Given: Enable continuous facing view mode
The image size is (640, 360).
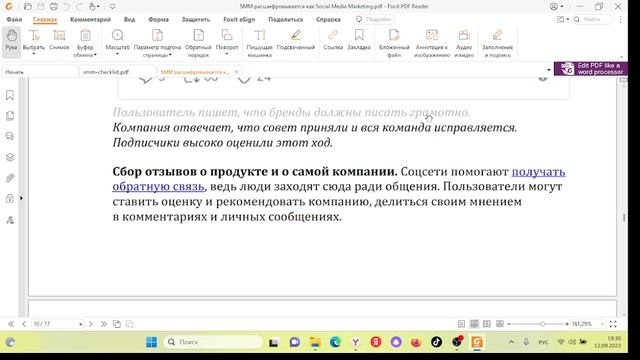Looking at the screenshot, I should click(500, 324).
